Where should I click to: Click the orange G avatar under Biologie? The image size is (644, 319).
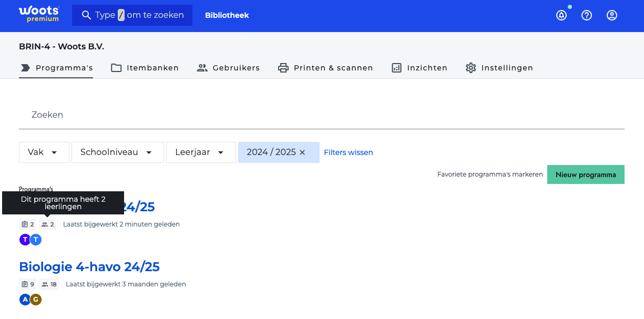click(36, 300)
